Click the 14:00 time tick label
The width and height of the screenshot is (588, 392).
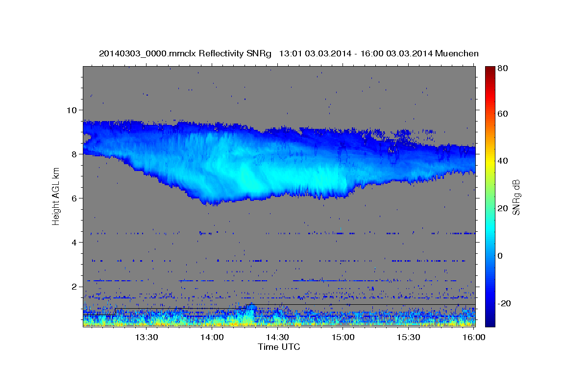212,337
